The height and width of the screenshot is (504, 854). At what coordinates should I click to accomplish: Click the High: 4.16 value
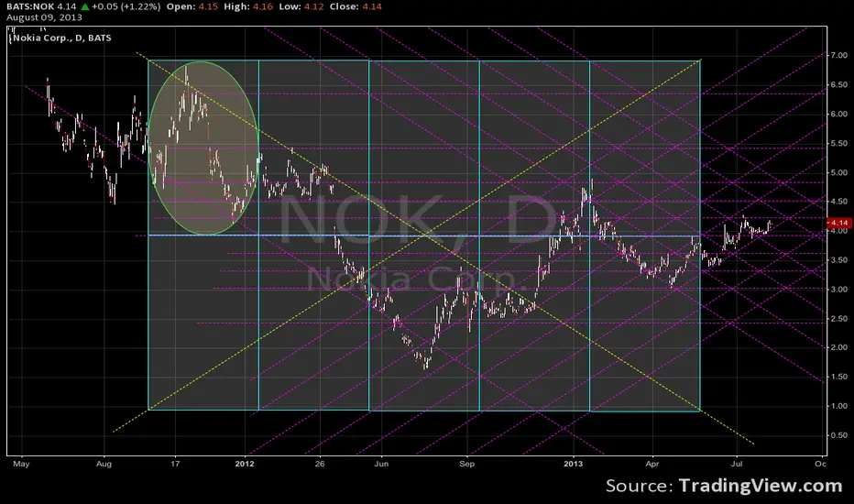(247, 6)
